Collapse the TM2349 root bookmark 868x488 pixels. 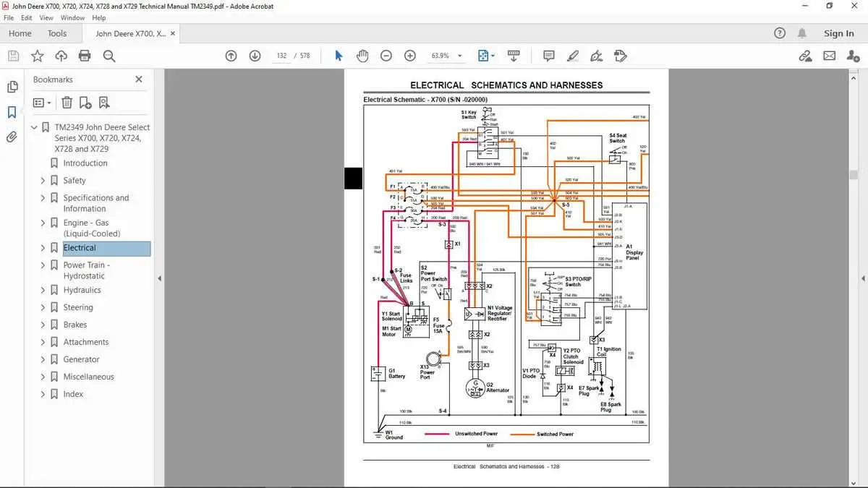point(34,127)
